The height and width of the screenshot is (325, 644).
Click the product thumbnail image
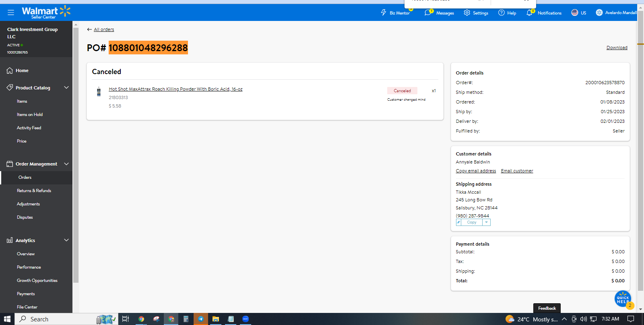[99, 92]
